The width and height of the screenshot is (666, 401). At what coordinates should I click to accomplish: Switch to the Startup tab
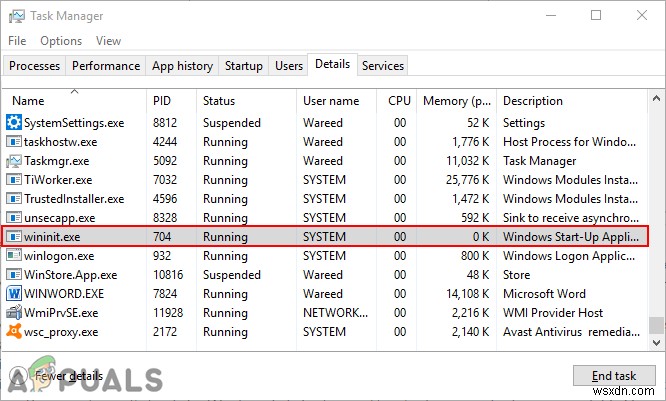(243, 66)
